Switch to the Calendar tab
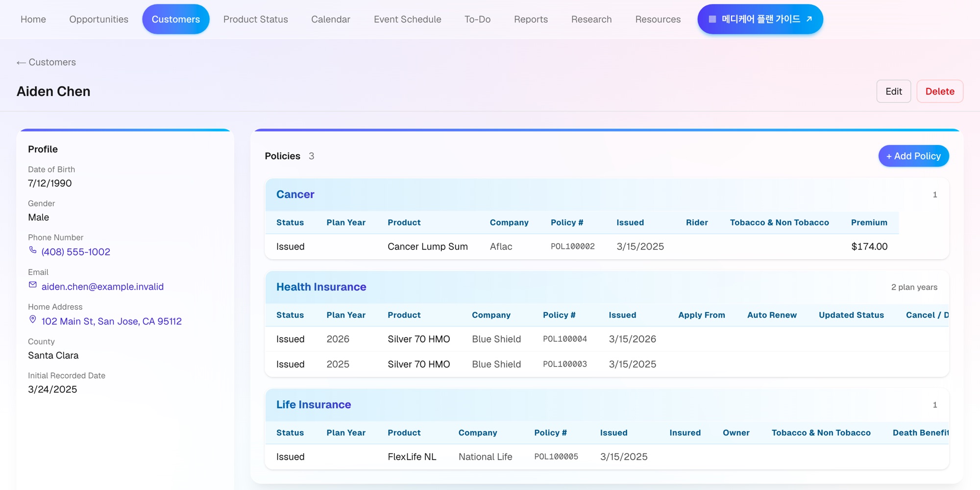Viewport: 980px width, 490px height. tap(331, 19)
